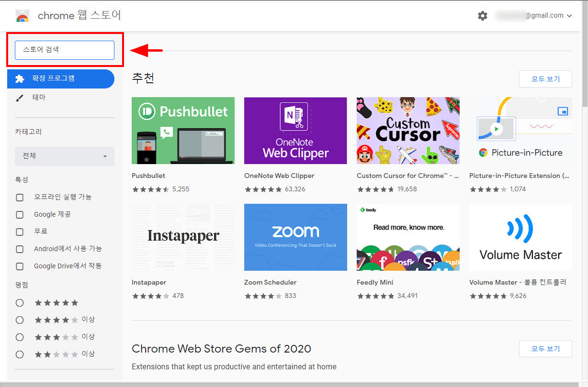The height and width of the screenshot is (387, 588).
Task: Click Volume Master - 볼륨 컨트롤러 title
Action: (x=518, y=282)
